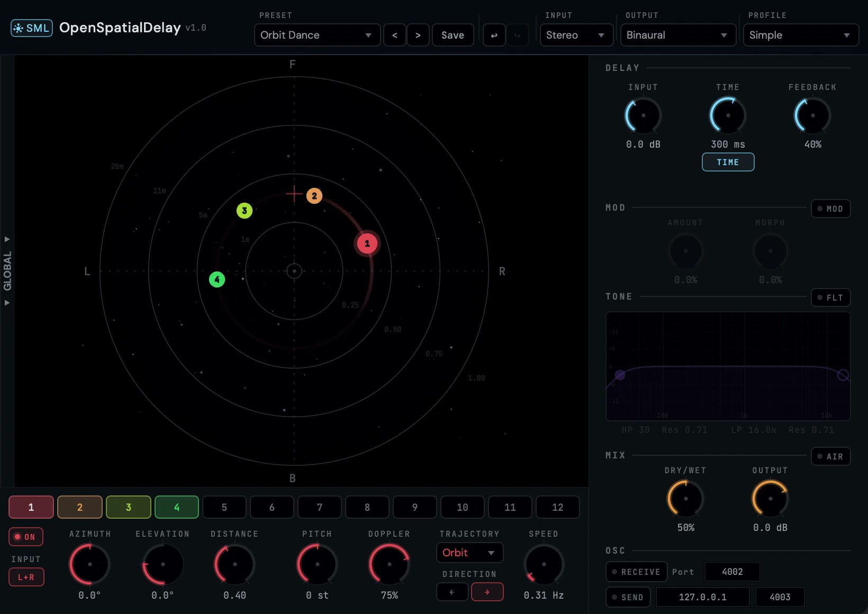Go to previous preset with the < arrow
868x614 pixels.
[395, 35]
